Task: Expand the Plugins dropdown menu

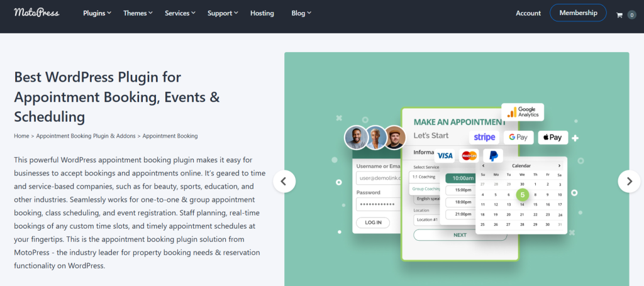Action: [97, 13]
